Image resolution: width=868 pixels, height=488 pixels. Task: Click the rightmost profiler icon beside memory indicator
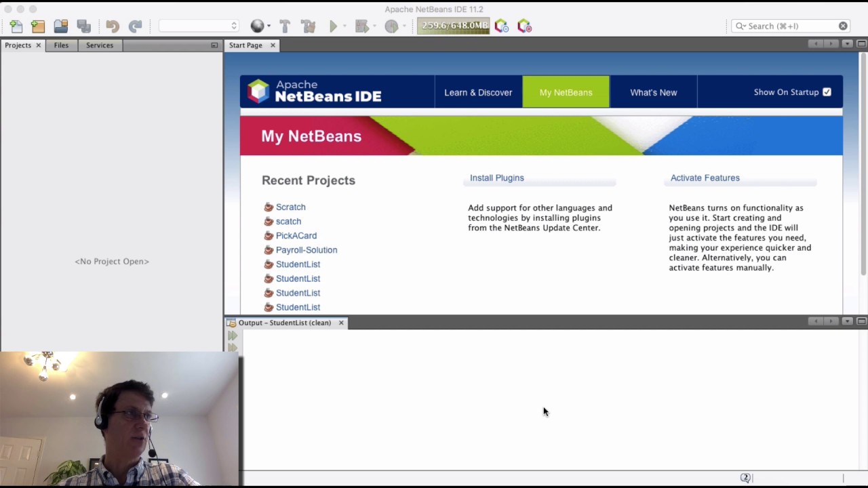click(x=524, y=26)
